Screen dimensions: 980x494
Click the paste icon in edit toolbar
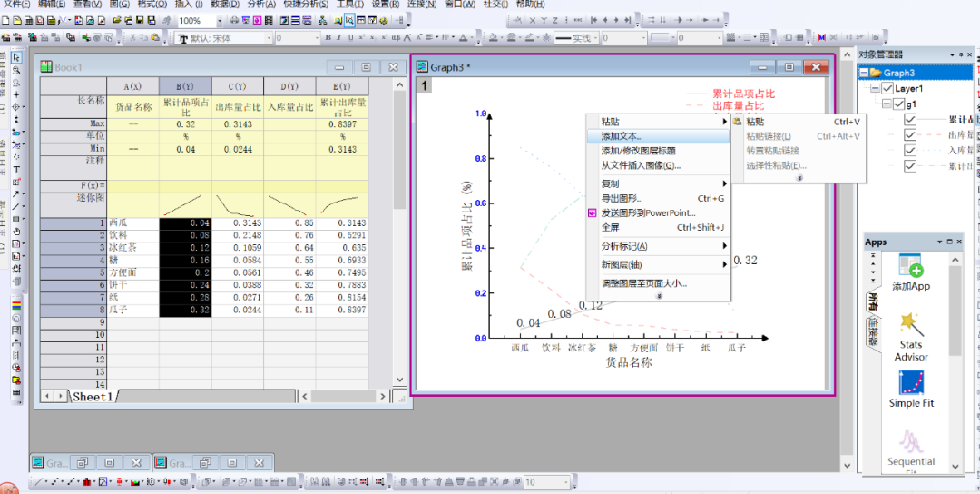coord(153,37)
